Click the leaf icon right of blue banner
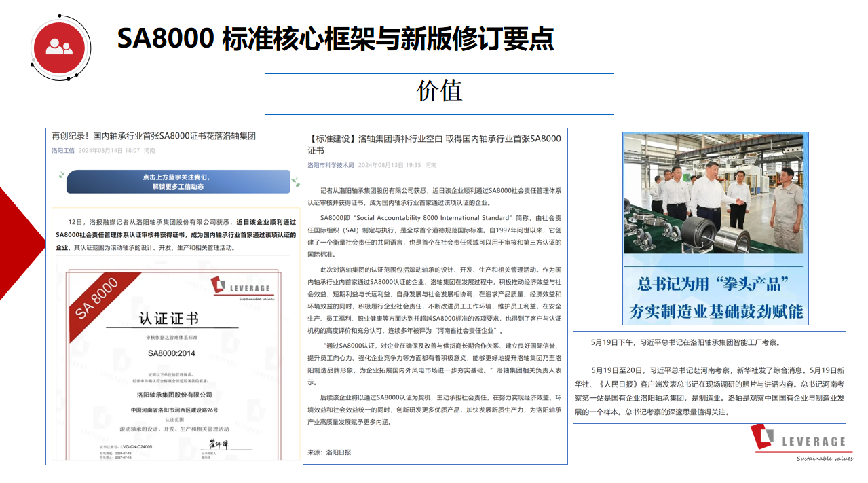This screenshot has height=483, width=868. coord(295,181)
